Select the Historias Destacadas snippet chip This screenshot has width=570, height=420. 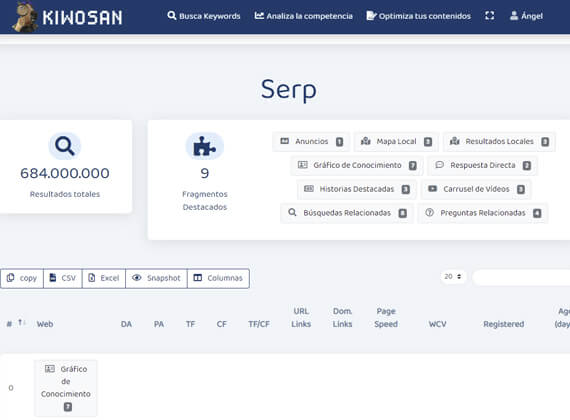(x=357, y=189)
